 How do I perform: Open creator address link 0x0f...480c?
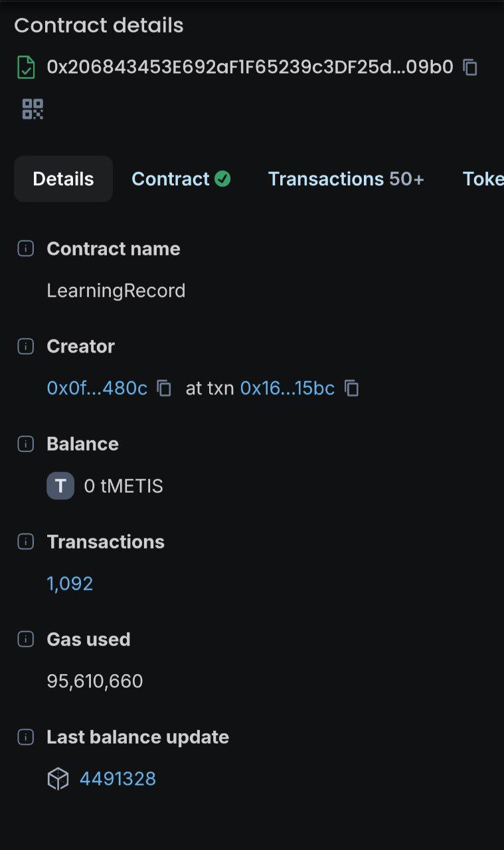97,388
